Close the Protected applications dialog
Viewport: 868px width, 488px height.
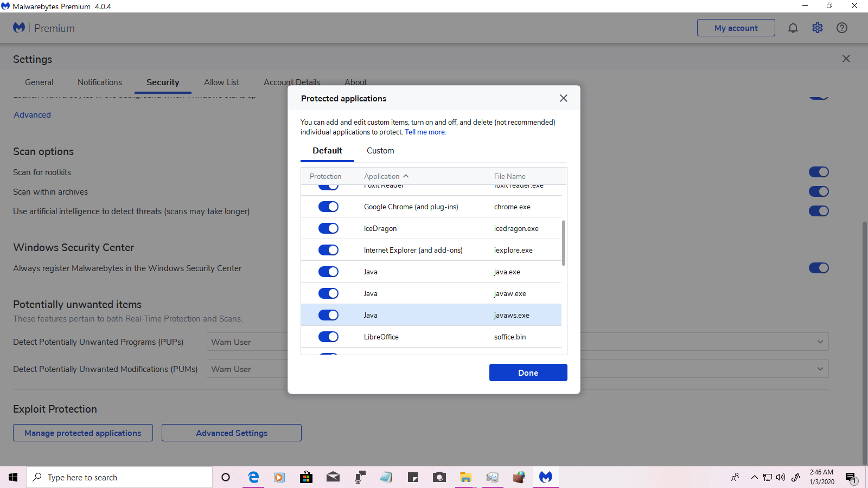coord(564,98)
